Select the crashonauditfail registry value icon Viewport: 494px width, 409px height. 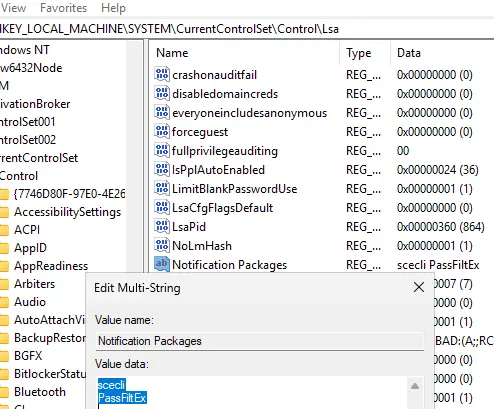(x=162, y=75)
